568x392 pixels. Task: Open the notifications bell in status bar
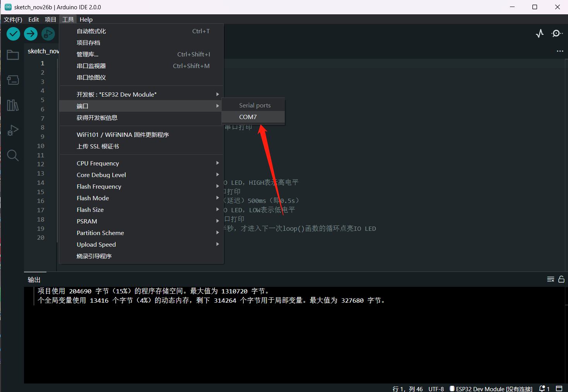click(x=544, y=389)
